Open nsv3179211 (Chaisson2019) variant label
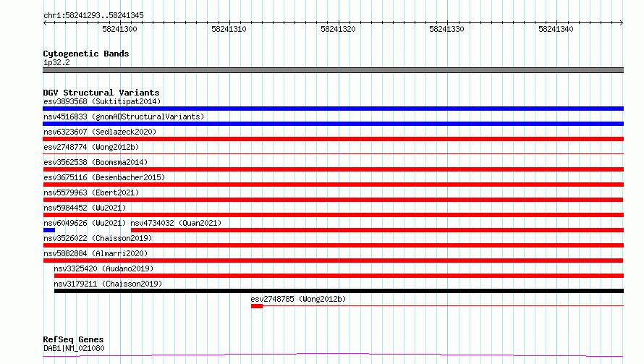This screenshot has width=644, height=364. click(x=108, y=284)
